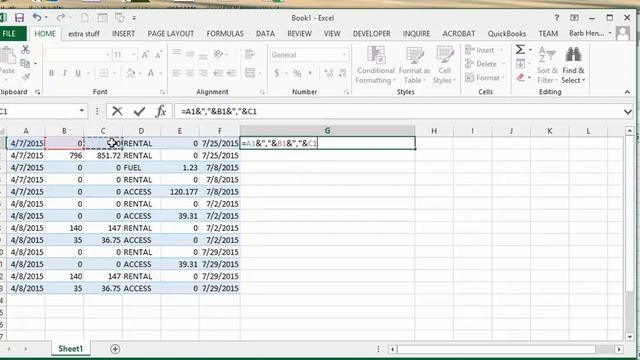640x360 pixels.
Task: Open the font size dropdown
Action: tap(133, 54)
